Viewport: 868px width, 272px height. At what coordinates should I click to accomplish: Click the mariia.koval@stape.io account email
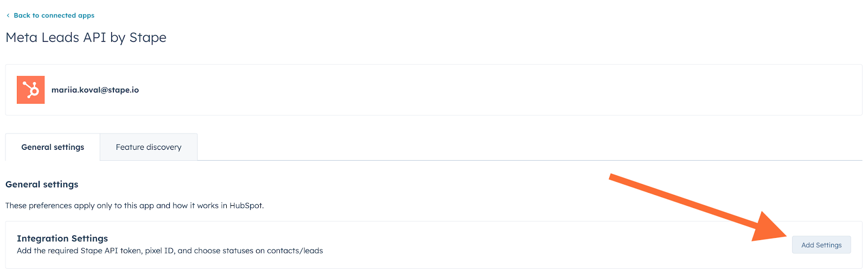[95, 90]
